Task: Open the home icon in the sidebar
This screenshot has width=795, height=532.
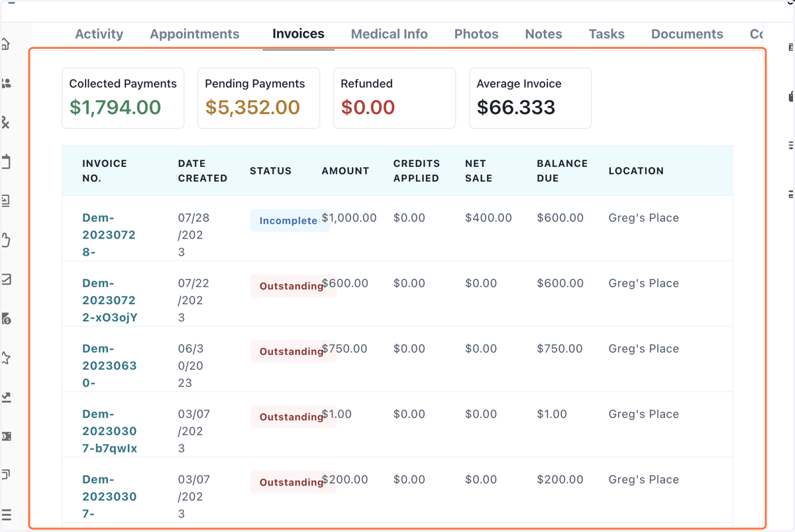Action: (5, 44)
